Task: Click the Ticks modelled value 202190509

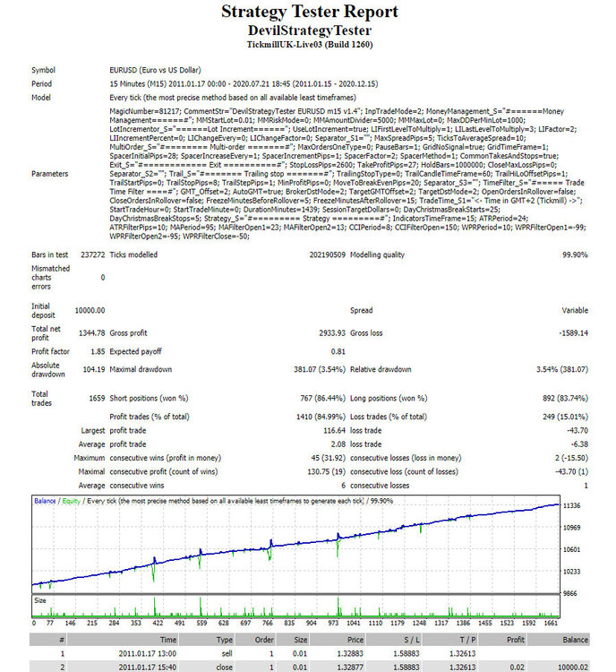Action: click(x=328, y=254)
